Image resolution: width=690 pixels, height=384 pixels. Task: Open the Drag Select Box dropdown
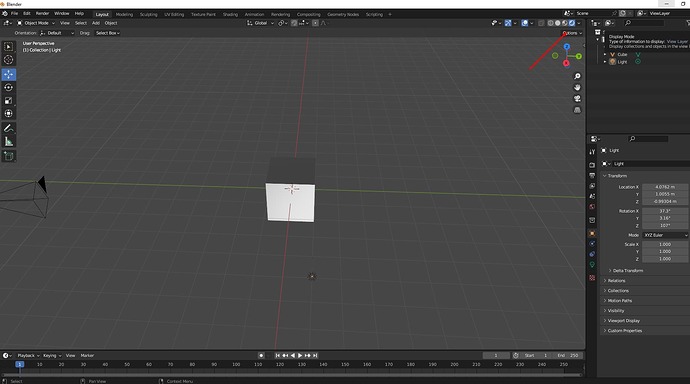(x=108, y=33)
